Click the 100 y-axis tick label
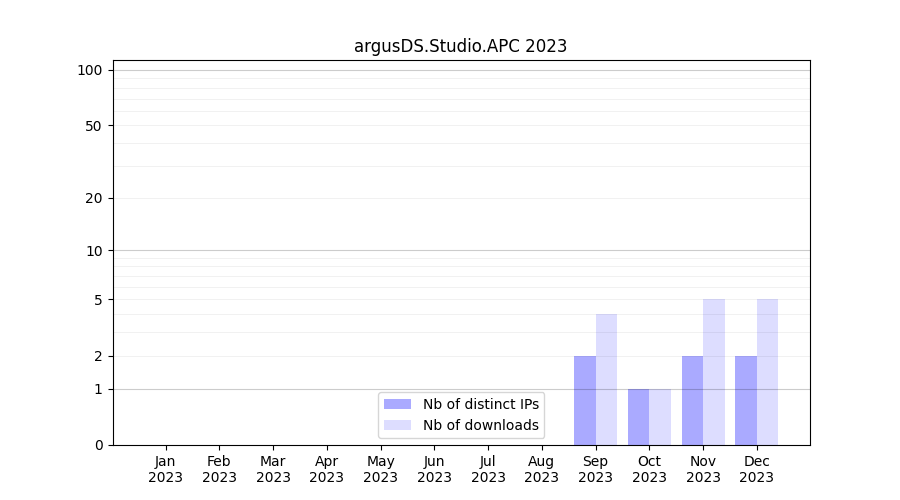The image size is (900, 500). pos(90,70)
